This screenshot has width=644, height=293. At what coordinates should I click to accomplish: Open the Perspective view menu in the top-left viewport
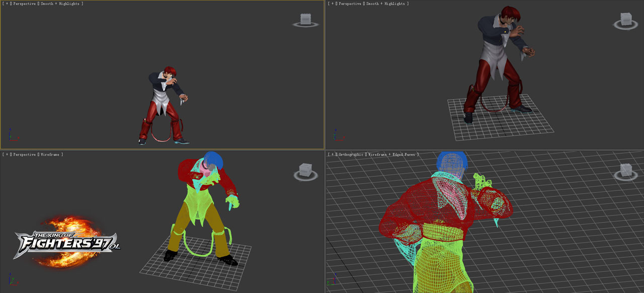click(25, 4)
